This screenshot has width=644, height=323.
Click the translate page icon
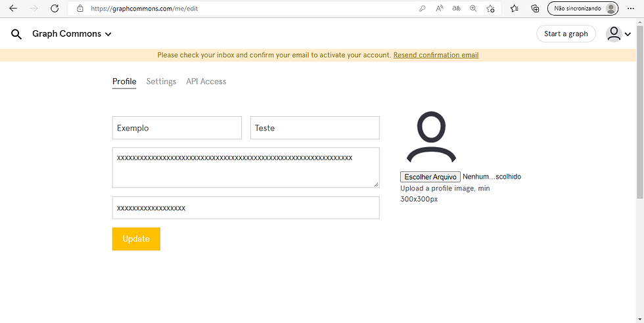coord(456,9)
